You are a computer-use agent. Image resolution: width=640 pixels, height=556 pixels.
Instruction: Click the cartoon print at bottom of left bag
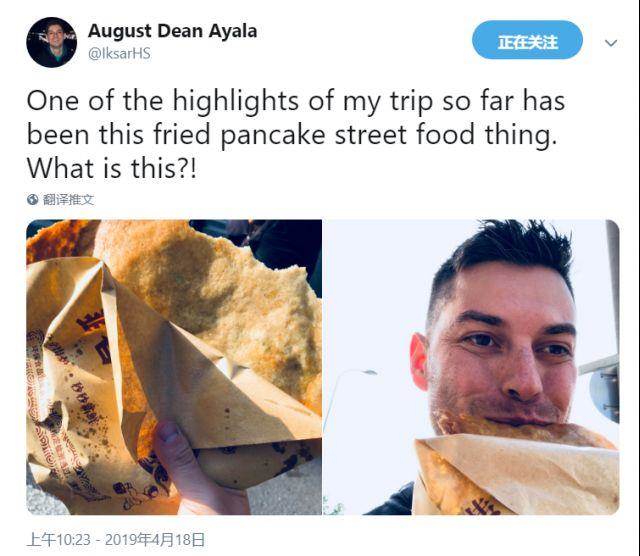(x=139, y=492)
